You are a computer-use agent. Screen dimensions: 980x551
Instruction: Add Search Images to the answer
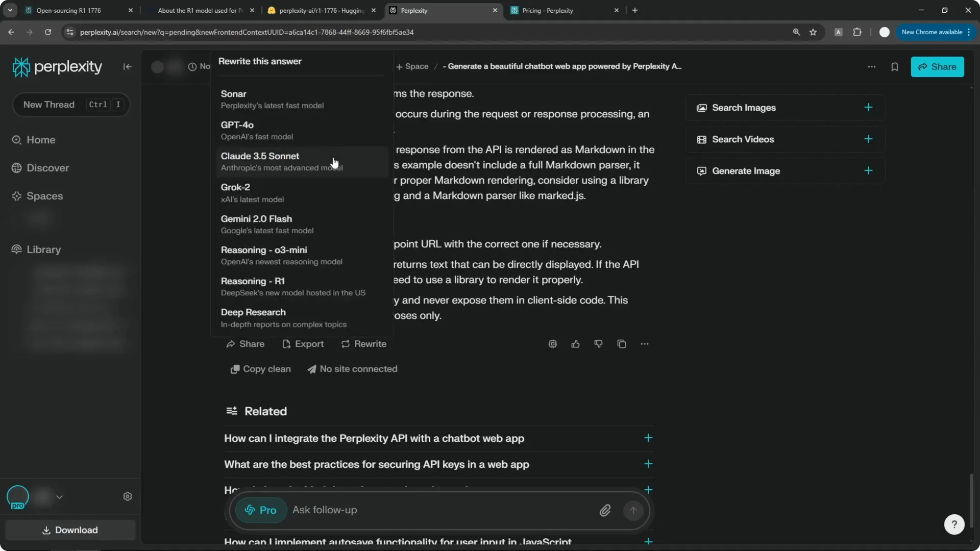pos(869,108)
